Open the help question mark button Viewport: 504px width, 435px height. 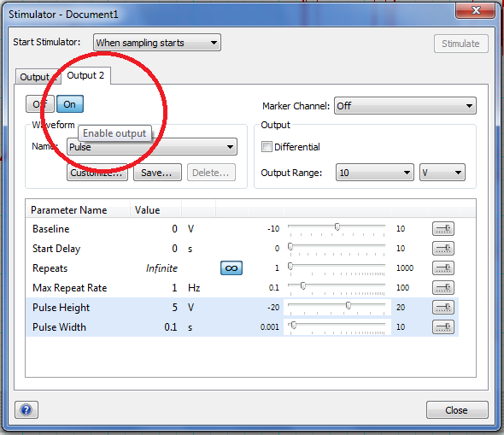click(26, 409)
